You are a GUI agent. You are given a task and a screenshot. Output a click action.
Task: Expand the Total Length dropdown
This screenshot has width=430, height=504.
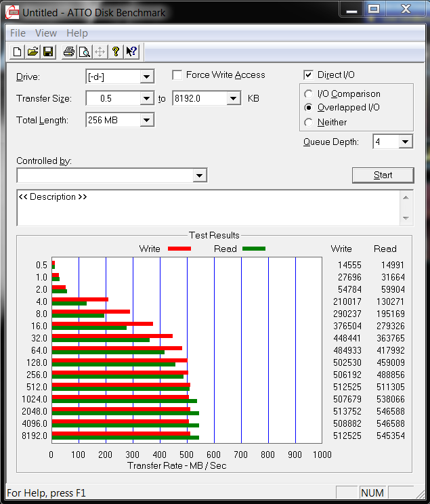tap(147, 121)
